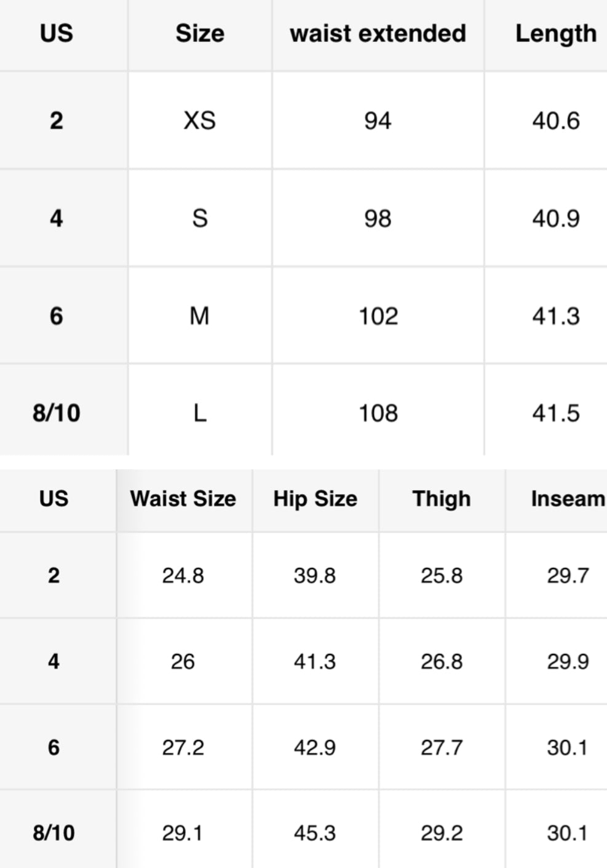Click the length value 40.9
Image resolution: width=607 pixels, height=868 pixels.
point(555,218)
